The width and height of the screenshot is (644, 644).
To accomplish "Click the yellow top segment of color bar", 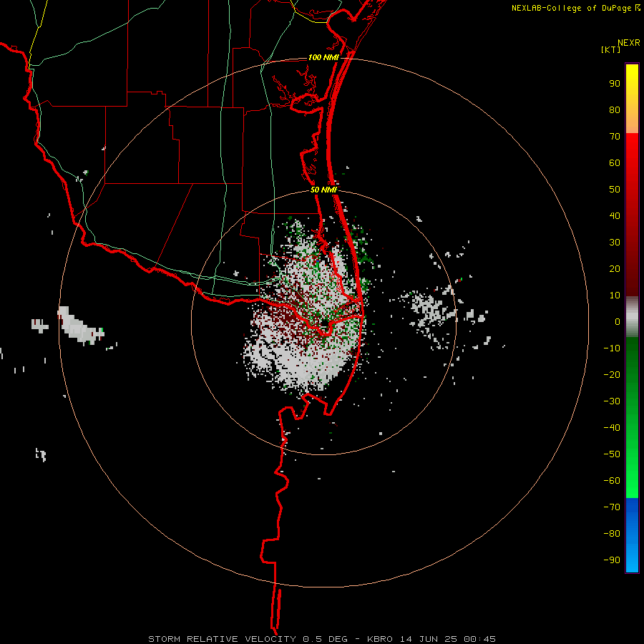I will click(632, 98).
